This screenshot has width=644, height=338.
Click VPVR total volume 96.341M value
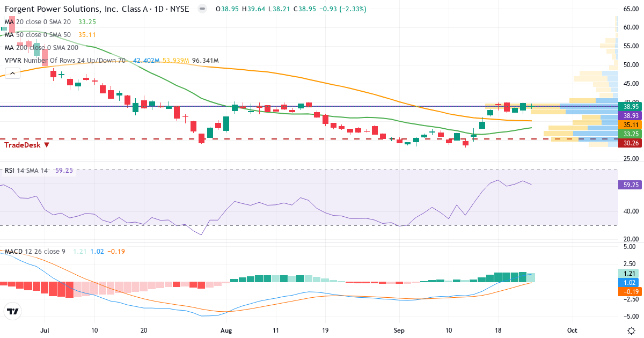pyautogui.click(x=205, y=61)
